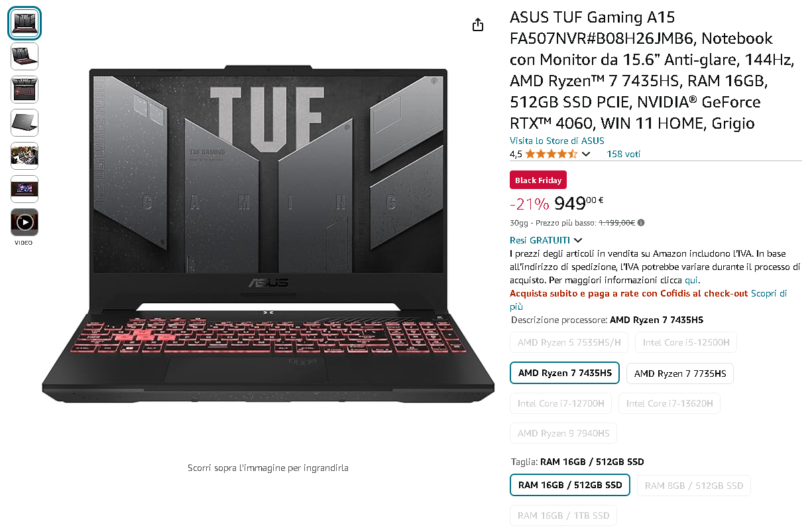Open the gaming lifestyle photo thumbnail
The height and width of the screenshot is (532, 812).
point(25,156)
